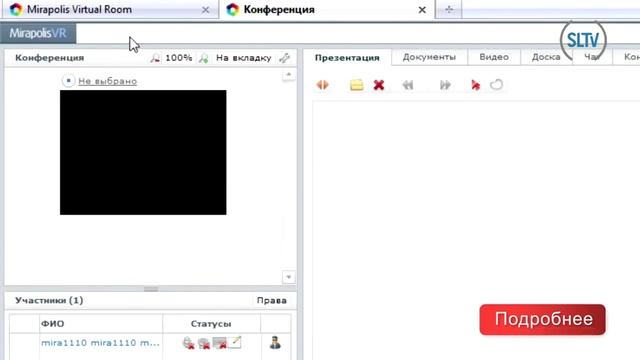Close the Mirapolis Virtual Room browser tab
Screen dimensions: 640x360
click(x=205, y=10)
